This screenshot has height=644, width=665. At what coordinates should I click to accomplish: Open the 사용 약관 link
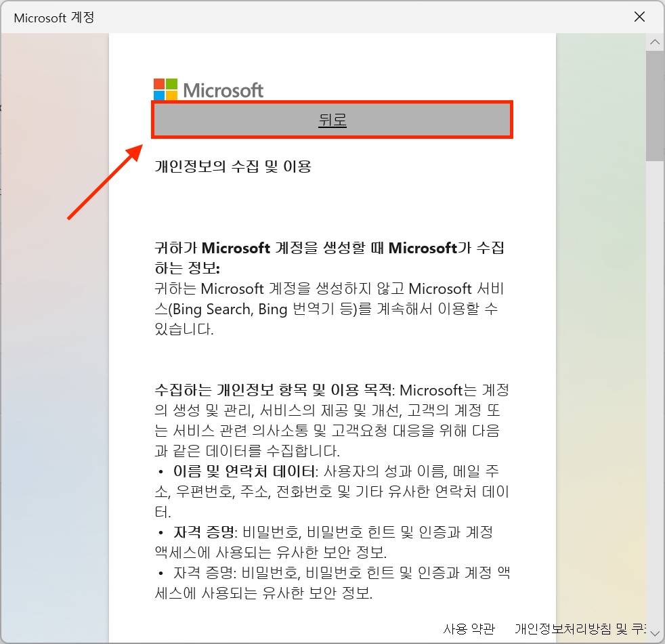(x=469, y=628)
